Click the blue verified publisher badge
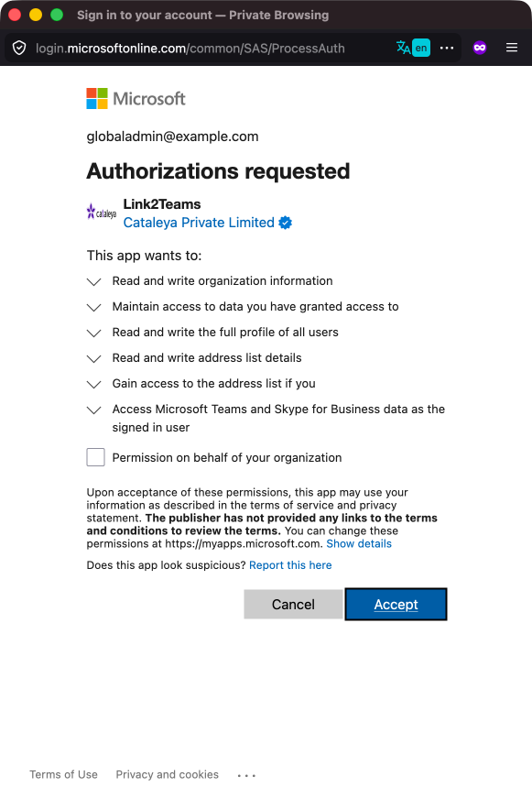Image resolution: width=532 pixels, height=787 pixels. tap(286, 223)
